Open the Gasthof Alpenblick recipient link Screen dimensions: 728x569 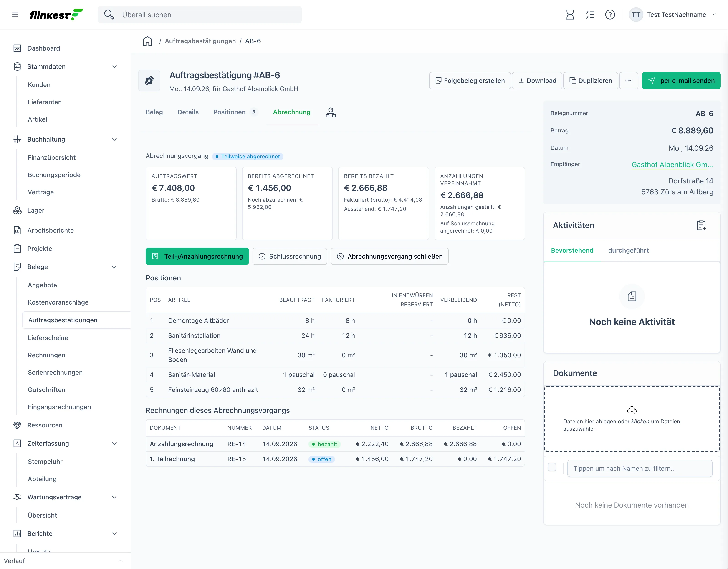(x=672, y=165)
